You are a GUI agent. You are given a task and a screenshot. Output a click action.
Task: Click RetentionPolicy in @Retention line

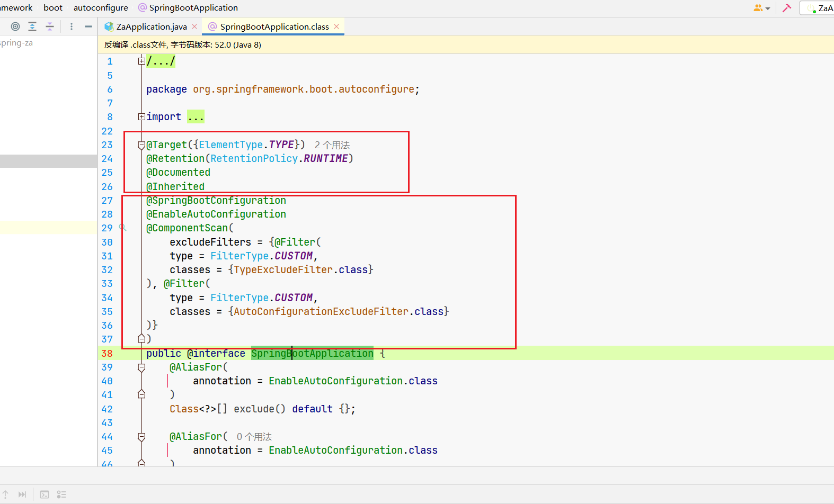click(254, 158)
